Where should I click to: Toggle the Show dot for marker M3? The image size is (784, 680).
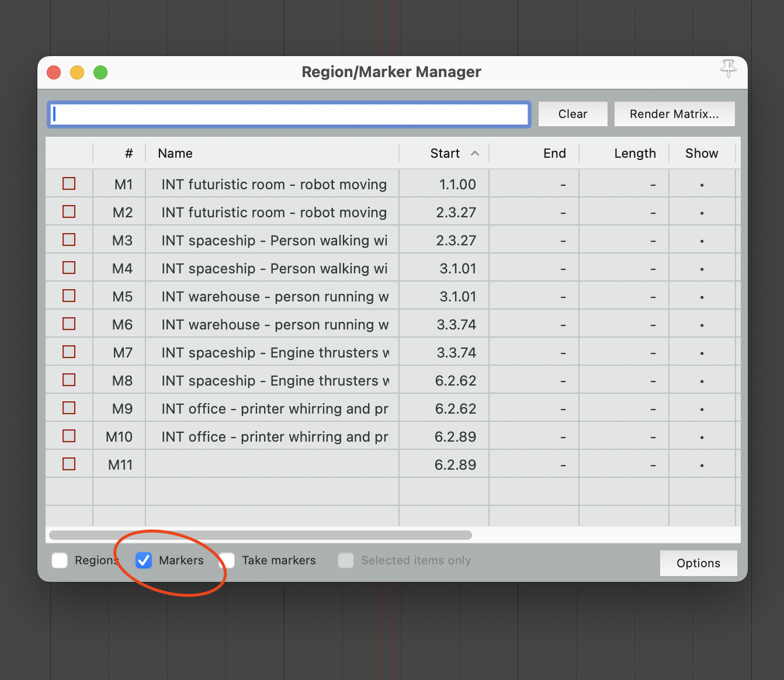(702, 241)
